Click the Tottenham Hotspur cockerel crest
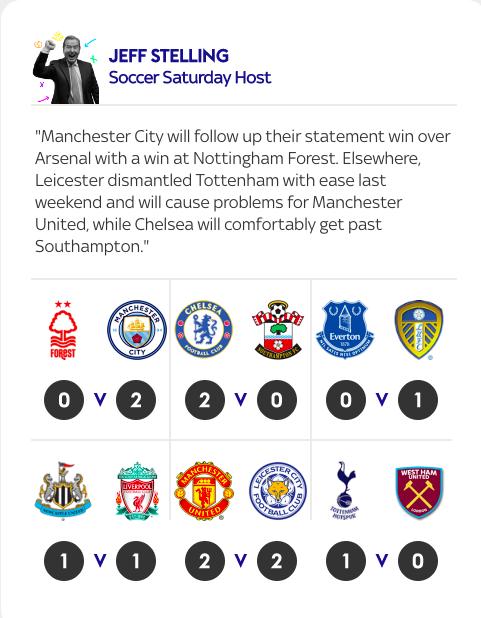This screenshot has height=618, width=481. pos(345,491)
